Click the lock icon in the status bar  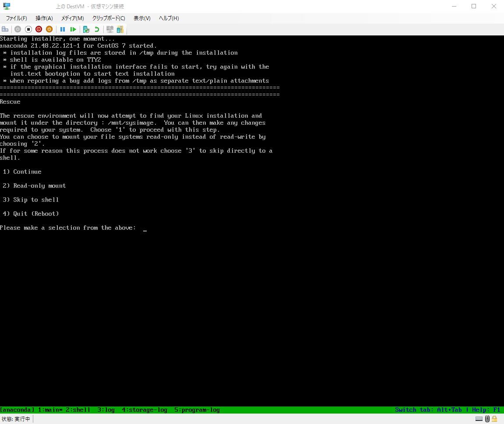(494, 419)
